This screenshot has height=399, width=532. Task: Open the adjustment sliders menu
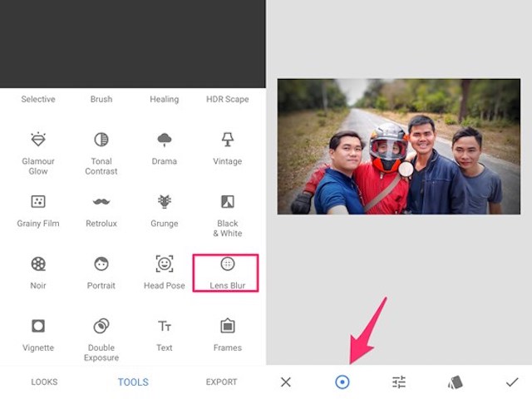(399, 382)
